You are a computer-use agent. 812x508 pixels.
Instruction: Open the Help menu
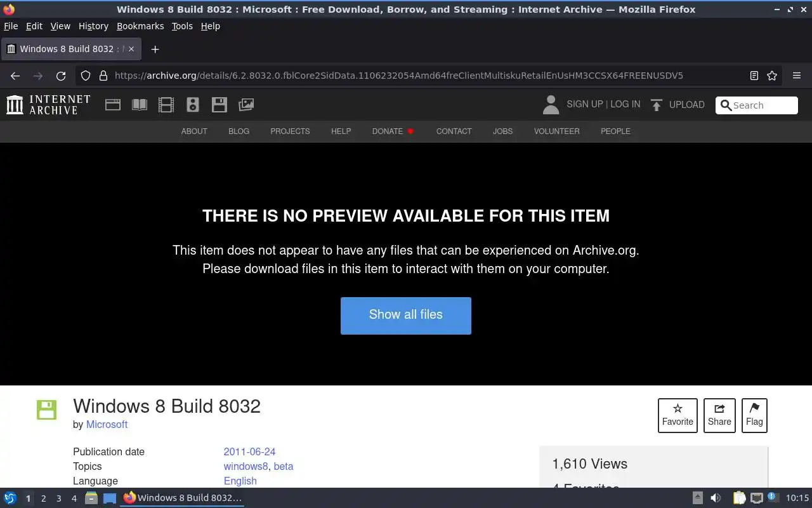coord(211,26)
